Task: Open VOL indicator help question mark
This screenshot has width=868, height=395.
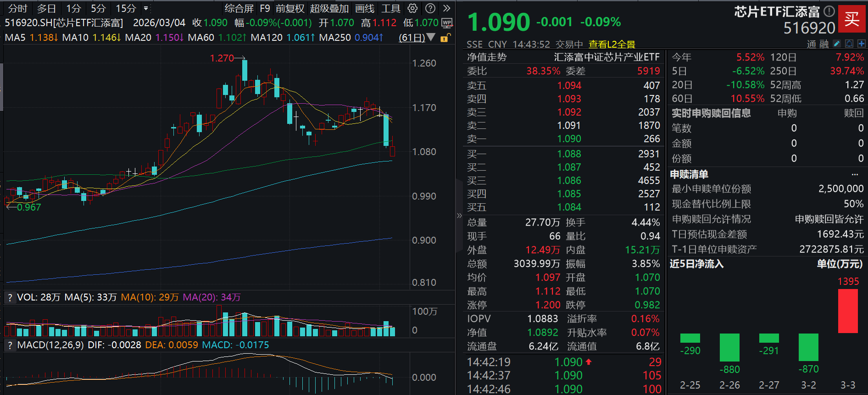Action: [x=10, y=297]
